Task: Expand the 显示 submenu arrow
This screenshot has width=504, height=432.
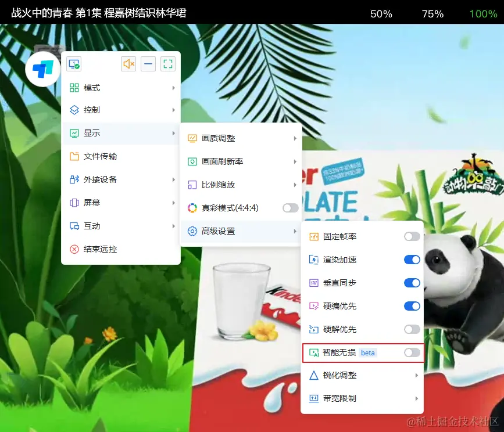Action: 174,133
